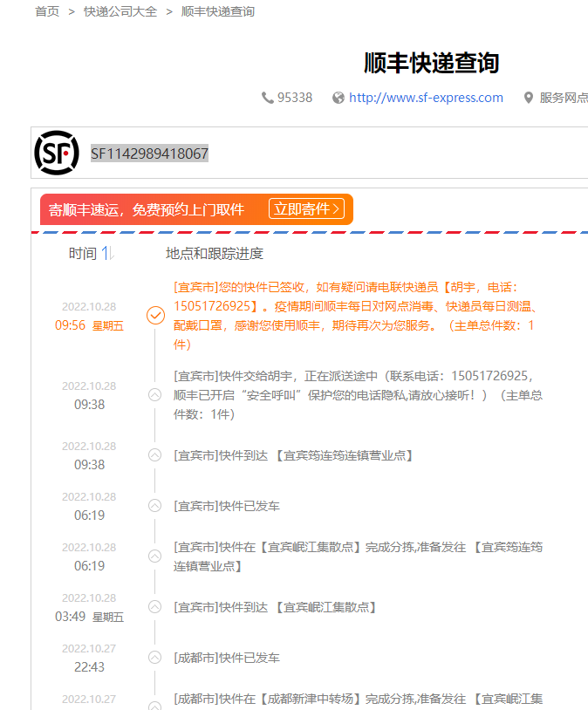This screenshot has width=588, height=710.
Task: Click text 快件到达【宜宾筠连筠连镇营业点】
Action: (x=293, y=455)
